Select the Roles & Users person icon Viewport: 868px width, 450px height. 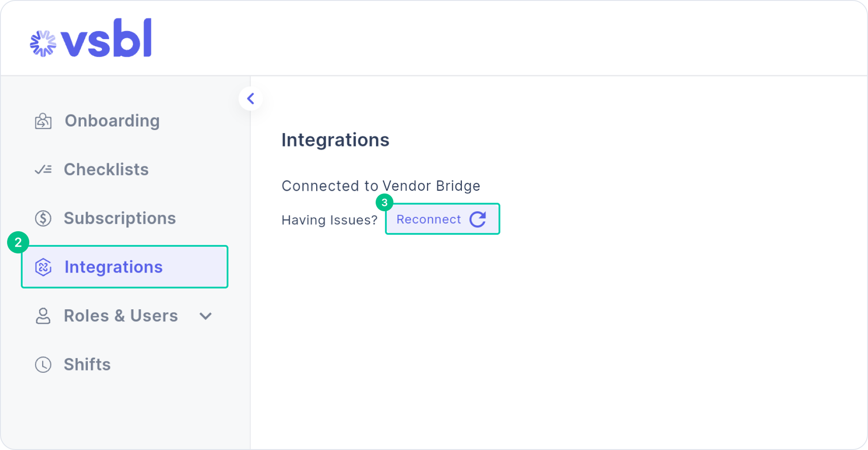(43, 316)
